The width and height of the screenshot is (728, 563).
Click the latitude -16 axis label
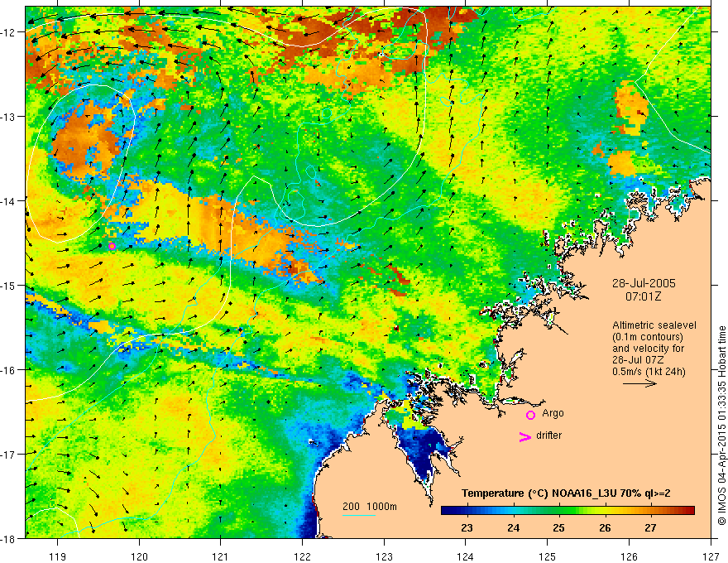click(x=9, y=370)
